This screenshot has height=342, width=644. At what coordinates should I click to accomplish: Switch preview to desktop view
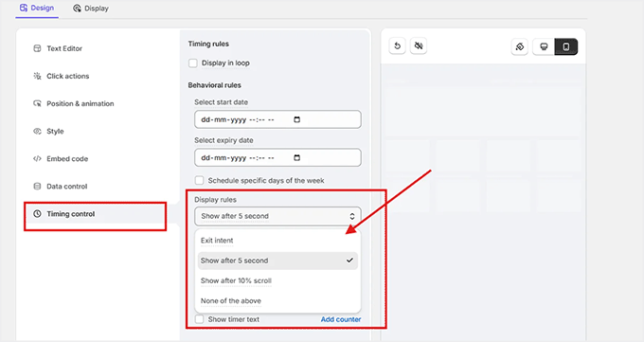click(x=544, y=46)
